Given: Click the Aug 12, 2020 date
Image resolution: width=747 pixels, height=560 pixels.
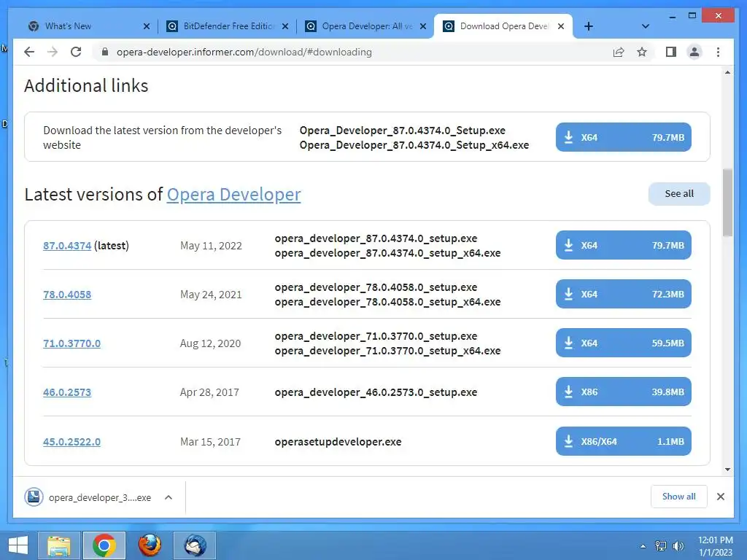Looking at the screenshot, I should click(x=210, y=343).
